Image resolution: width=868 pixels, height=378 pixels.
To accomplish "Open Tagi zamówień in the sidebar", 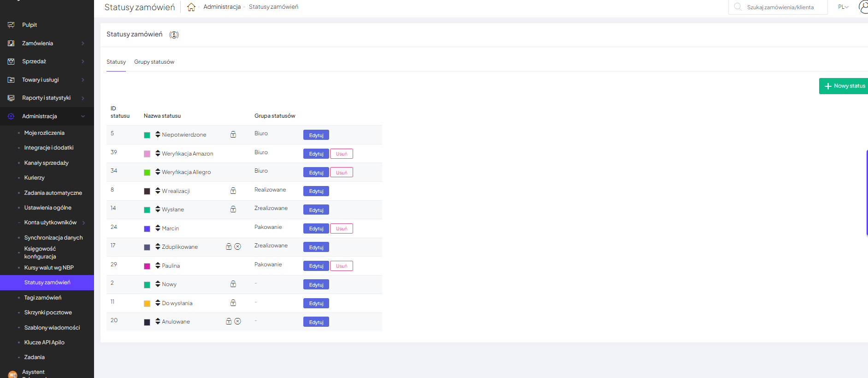I will (43, 298).
